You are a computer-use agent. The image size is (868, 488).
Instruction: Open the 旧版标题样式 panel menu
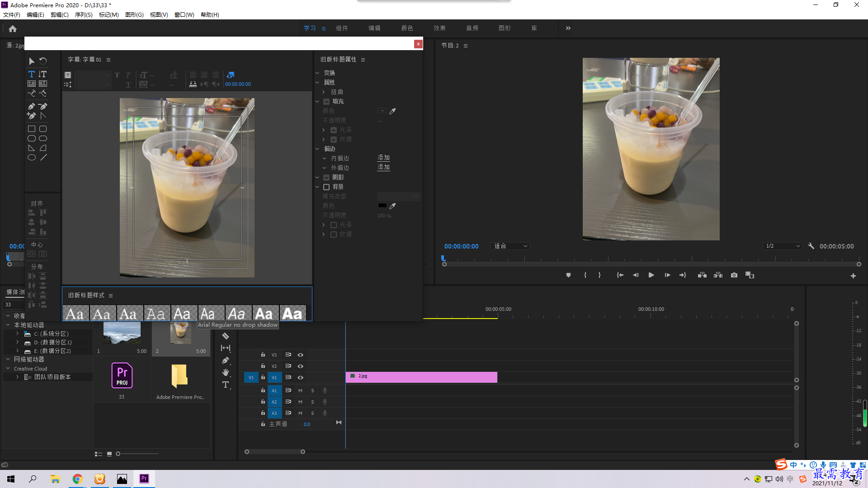pyautogui.click(x=111, y=296)
